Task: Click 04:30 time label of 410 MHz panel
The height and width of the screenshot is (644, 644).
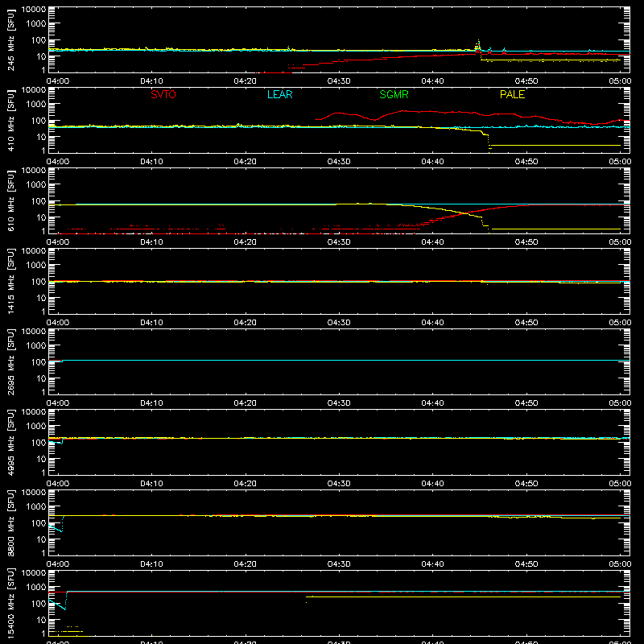Action: [x=339, y=162]
